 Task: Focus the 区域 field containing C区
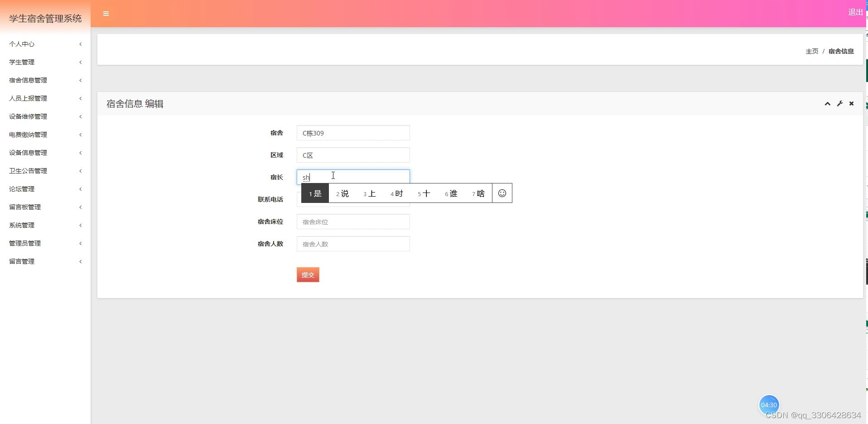(353, 155)
